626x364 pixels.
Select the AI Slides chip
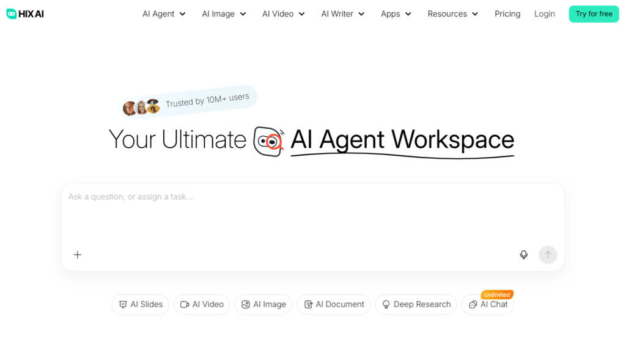click(141, 305)
